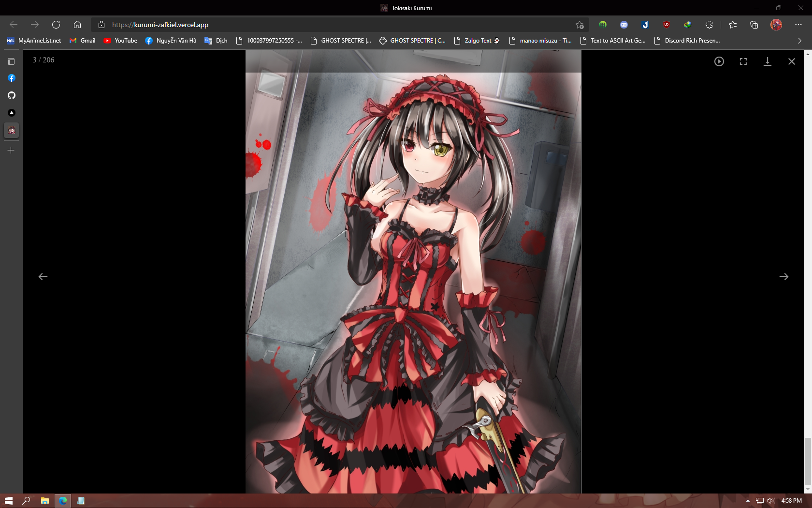Open the YouTube bookmark
This screenshot has width=812, height=508.
(x=120, y=41)
